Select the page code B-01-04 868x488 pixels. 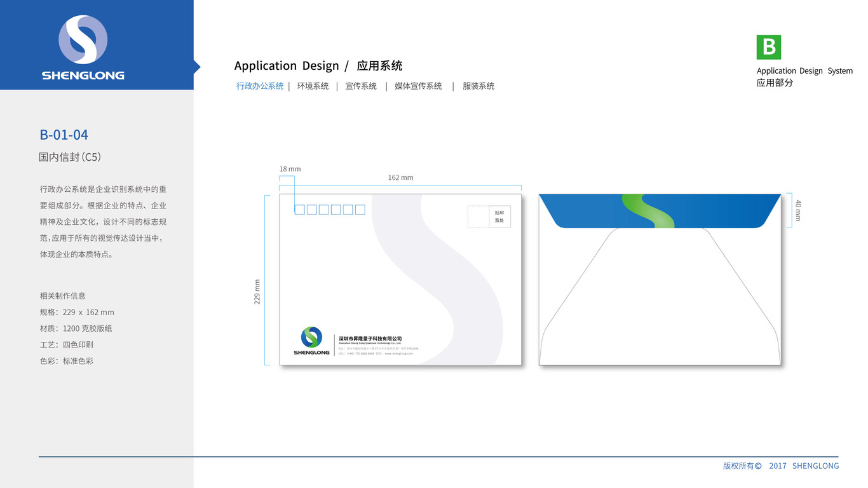[x=64, y=135]
